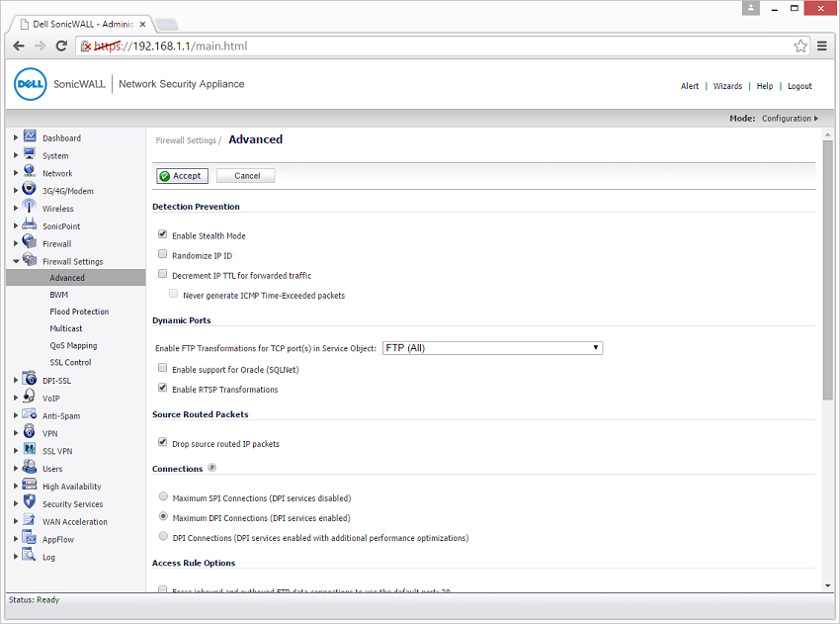Viewport: 840px width, 624px height.
Task: Click the Anti-Spam envelope icon
Action: (x=30, y=414)
